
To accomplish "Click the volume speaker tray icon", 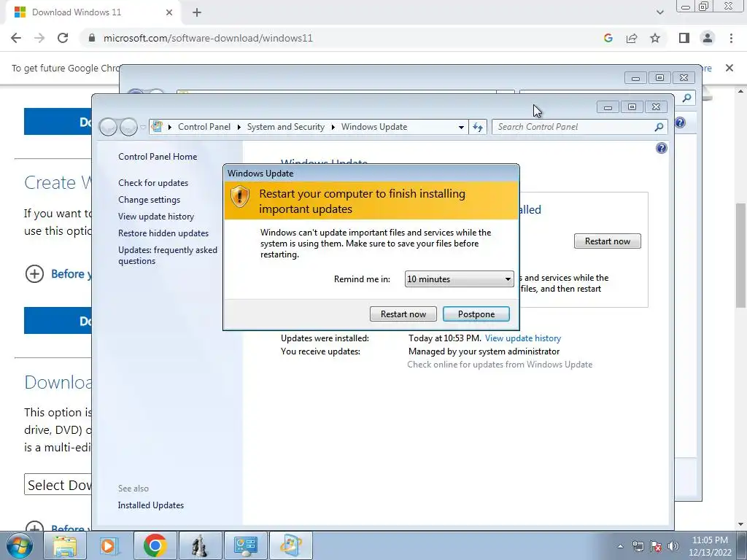I will coord(673,546).
